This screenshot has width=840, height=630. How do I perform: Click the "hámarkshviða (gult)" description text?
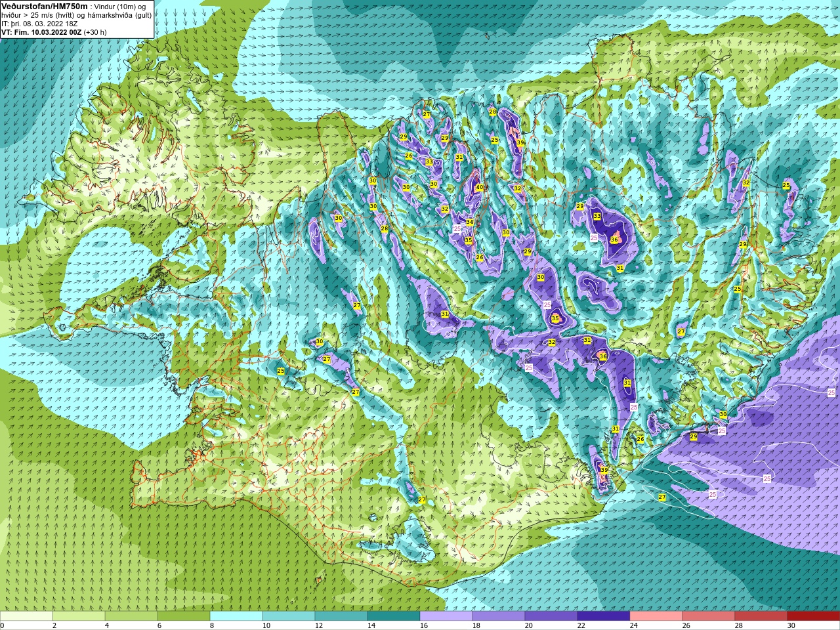point(120,15)
